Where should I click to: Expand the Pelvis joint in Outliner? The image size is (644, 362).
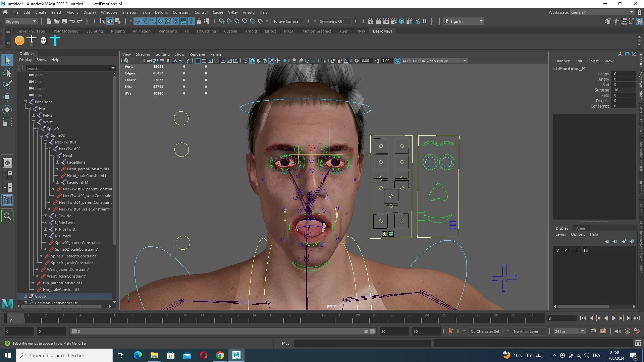pos(33,115)
